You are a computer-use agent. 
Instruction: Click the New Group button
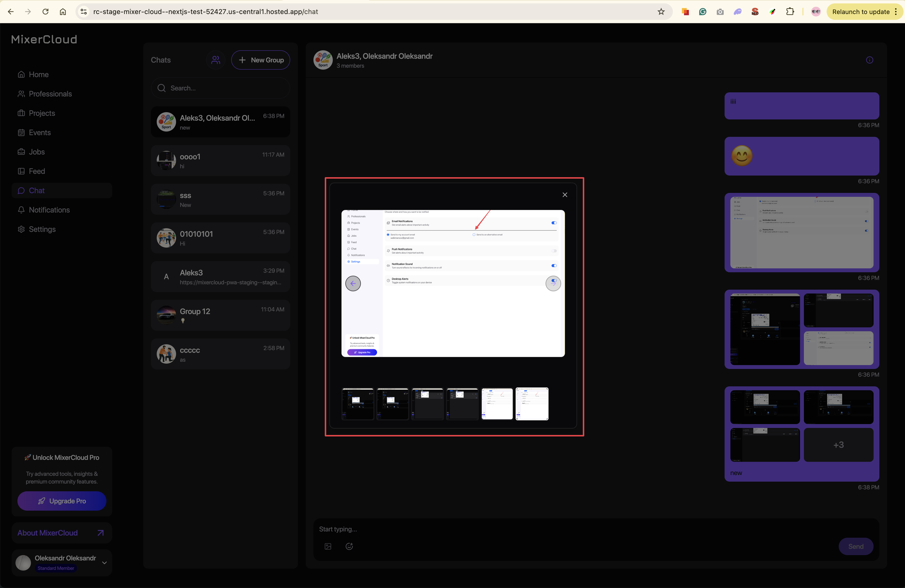[260, 60]
